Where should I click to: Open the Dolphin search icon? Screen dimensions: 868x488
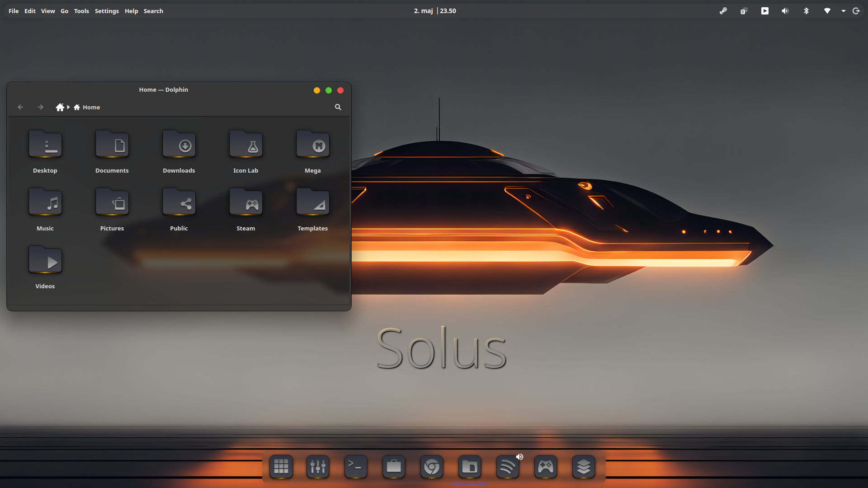(x=338, y=107)
